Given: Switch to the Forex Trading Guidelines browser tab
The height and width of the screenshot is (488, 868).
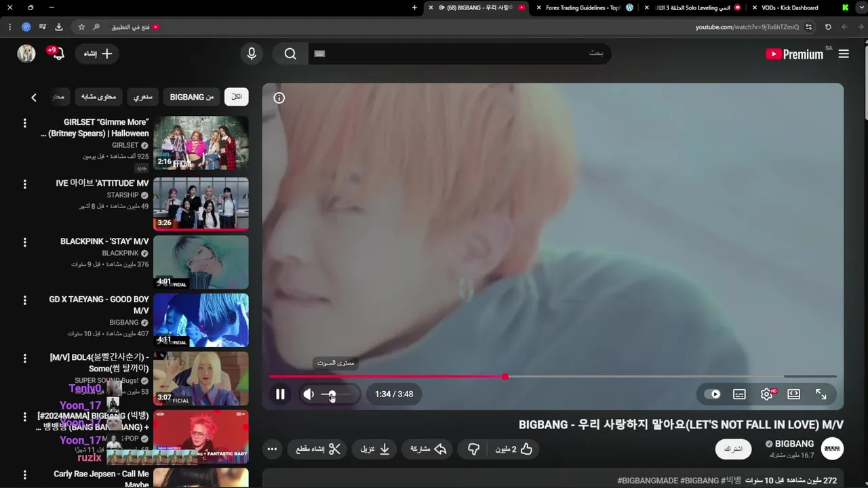Looking at the screenshot, I should pos(583,7).
